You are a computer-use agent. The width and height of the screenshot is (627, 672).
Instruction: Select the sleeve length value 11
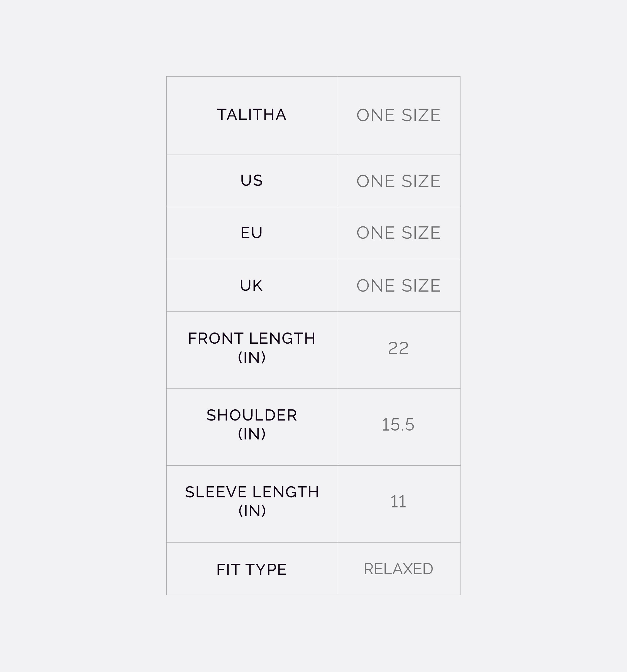398,502
